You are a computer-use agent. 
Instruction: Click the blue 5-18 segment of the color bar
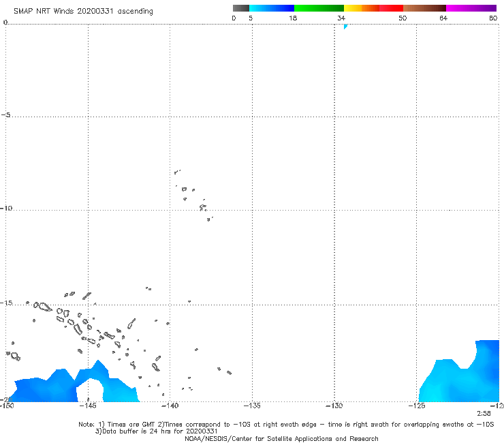(x=272, y=8)
